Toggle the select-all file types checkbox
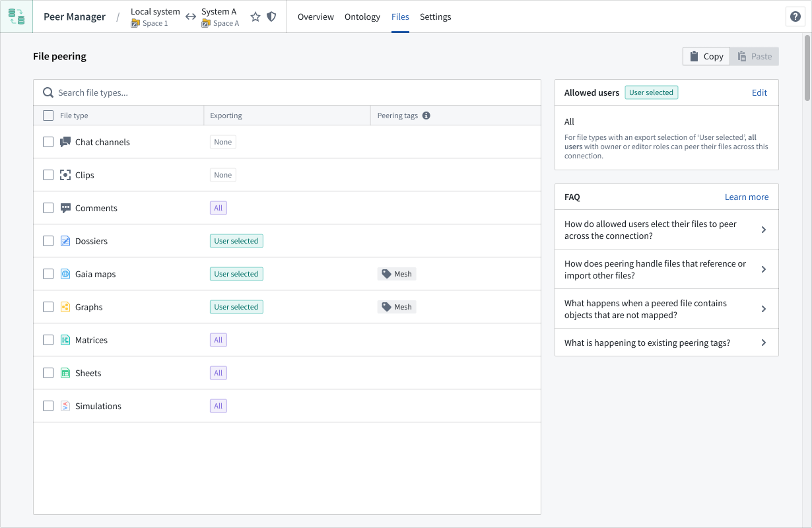The image size is (812, 528). coord(48,115)
